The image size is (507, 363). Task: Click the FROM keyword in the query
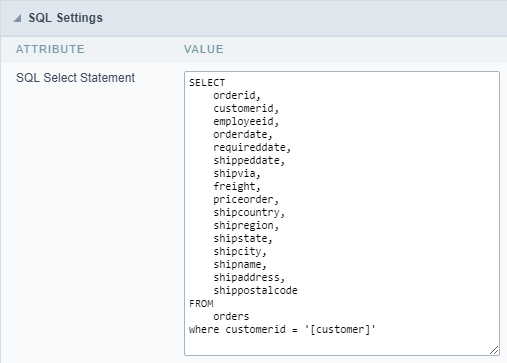click(201, 304)
